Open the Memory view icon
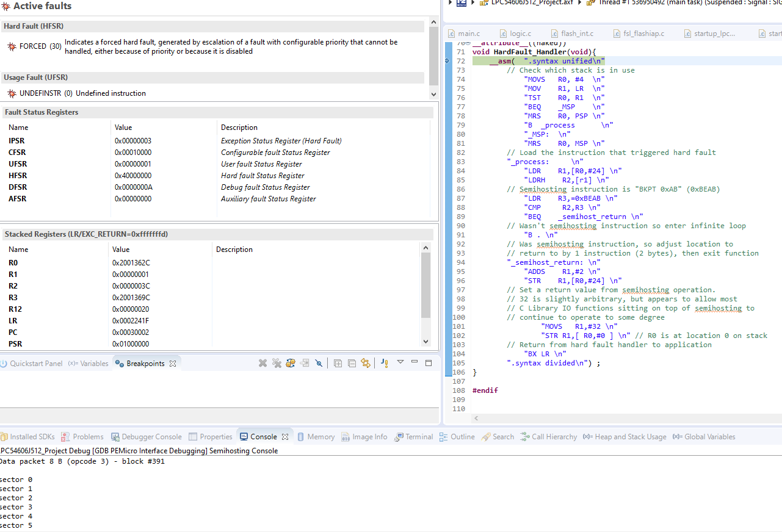782x532 pixels. coord(320,436)
